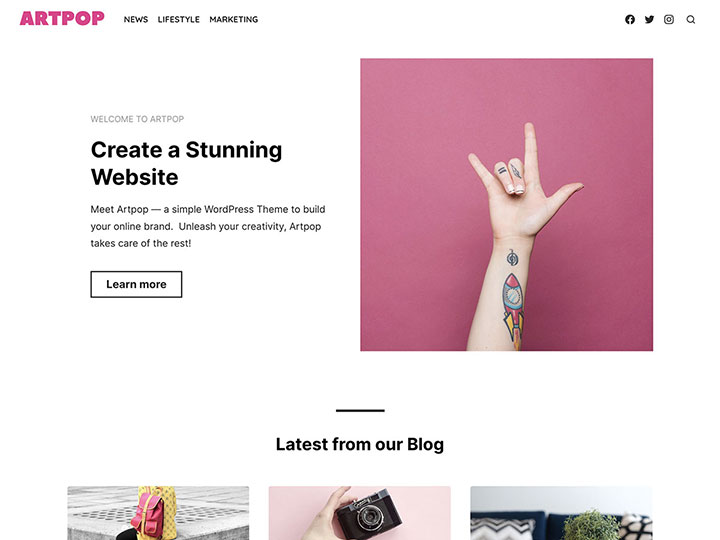Click the ARTPOP pink logo
This screenshot has width=720, height=540.
pyautogui.click(x=62, y=18)
